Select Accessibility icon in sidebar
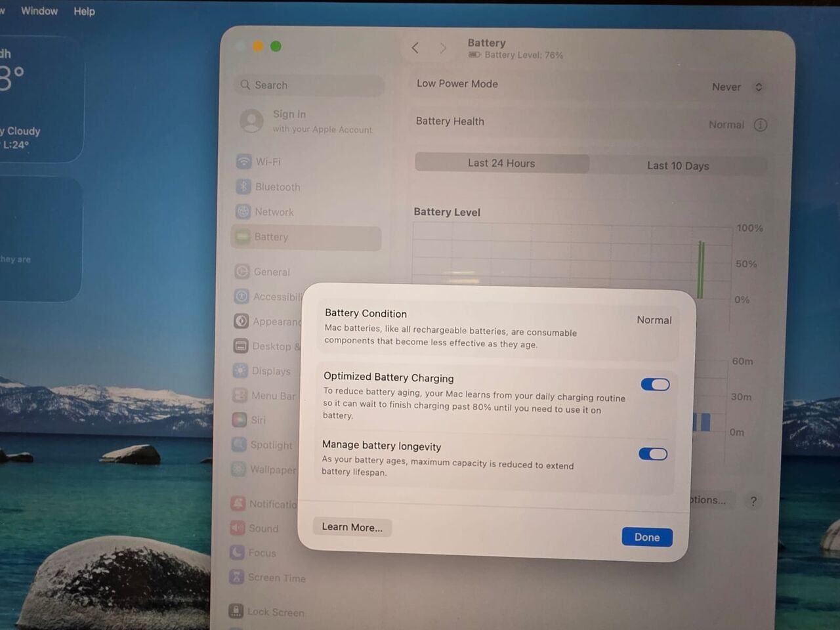 point(241,296)
